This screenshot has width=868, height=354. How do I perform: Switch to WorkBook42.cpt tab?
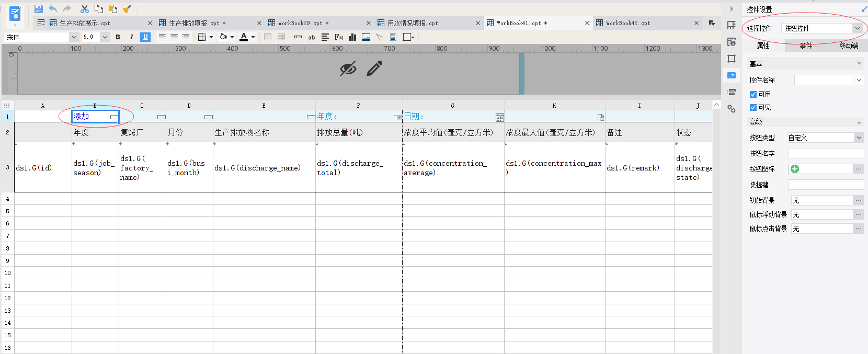tap(628, 23)
